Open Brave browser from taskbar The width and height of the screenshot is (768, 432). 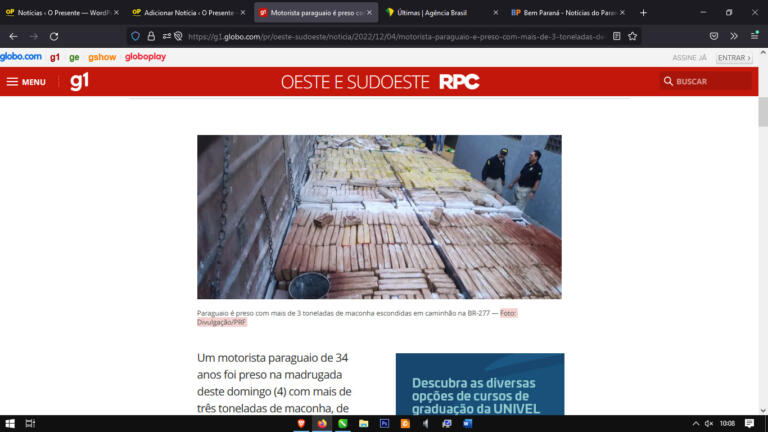coord(301,424)
